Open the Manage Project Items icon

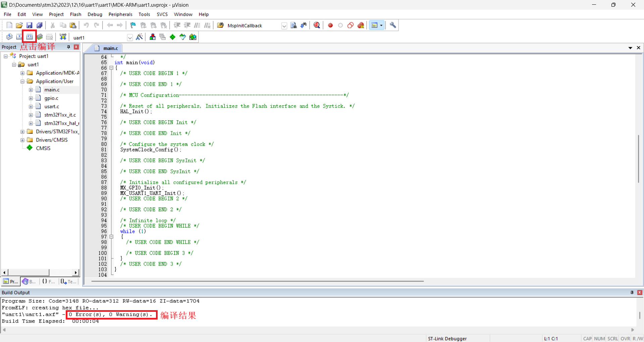[x=153, y=37]
